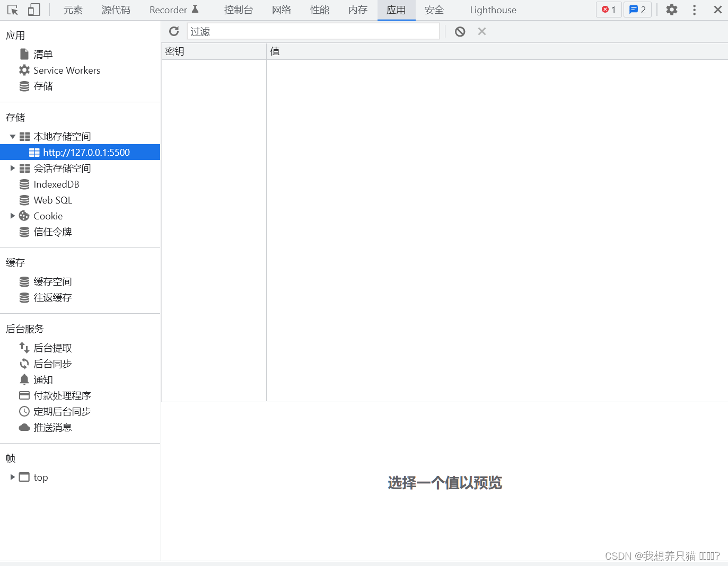The height and width of the screenshot is (566, 728).
Task: Click the 定期后台同步 clock icon
Action: tap(24, 411)
